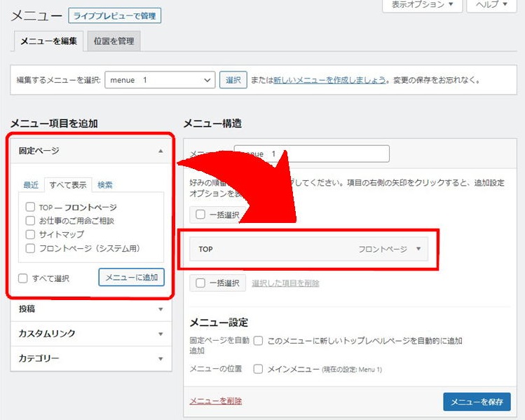Click the メニューに追加 button
The image size is (525, 420).
point(132,278)
